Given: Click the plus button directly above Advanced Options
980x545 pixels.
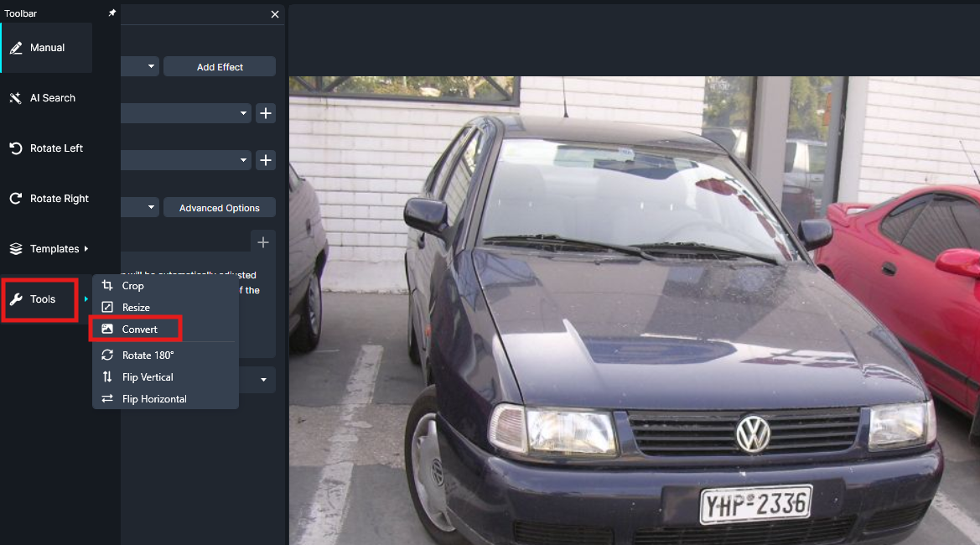Looking at the screenshot, I should click(266, 160).
